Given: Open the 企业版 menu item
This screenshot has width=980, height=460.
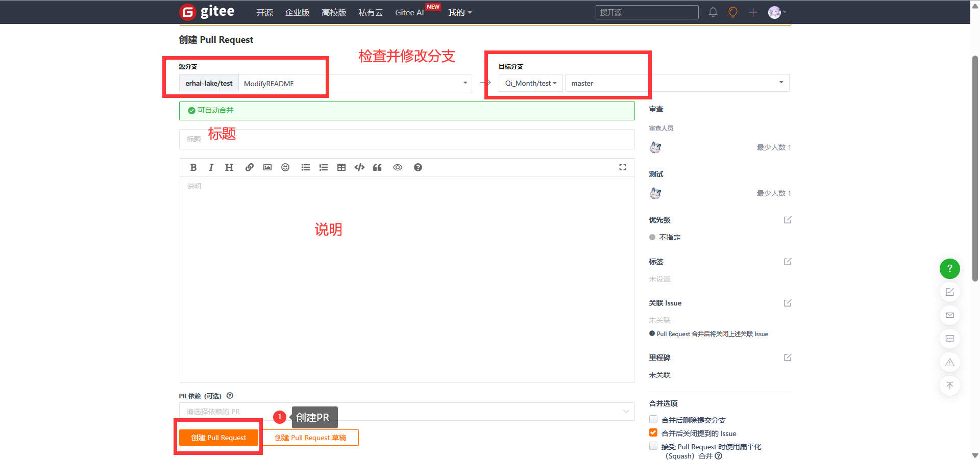Looking at the screenshot, I should pos(297,12).
